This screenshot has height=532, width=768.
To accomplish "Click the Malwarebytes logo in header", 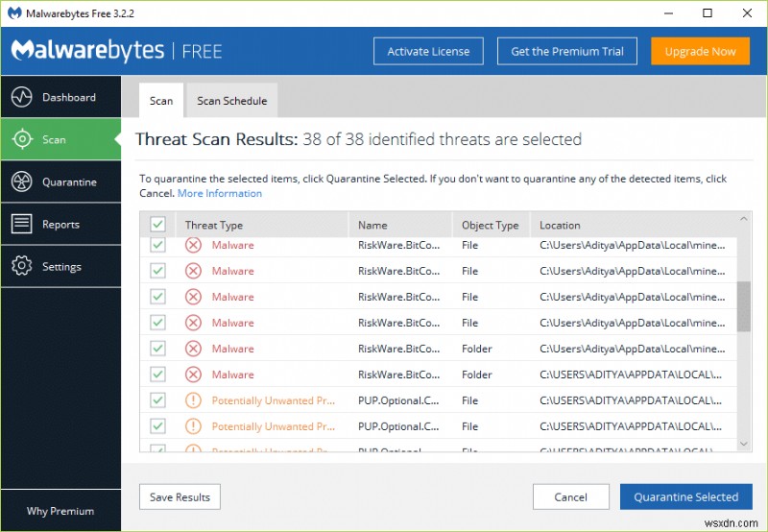I will pos(87,51).
